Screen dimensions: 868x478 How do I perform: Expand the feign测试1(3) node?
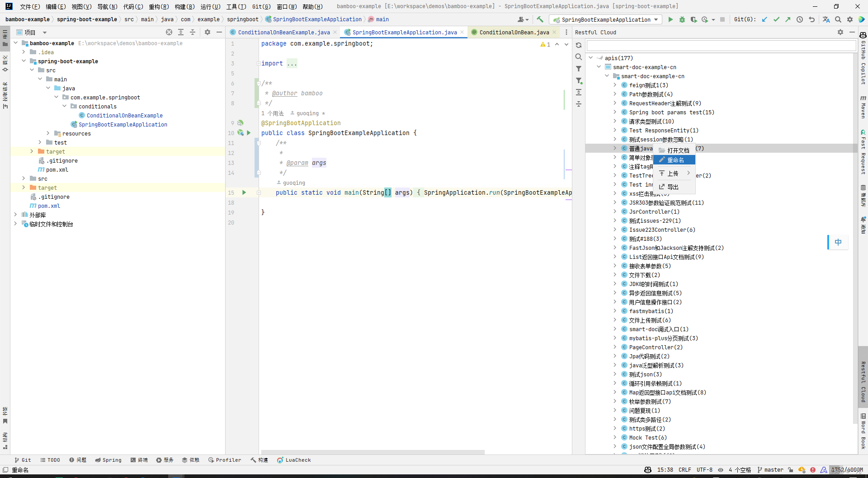coord(615,85)
